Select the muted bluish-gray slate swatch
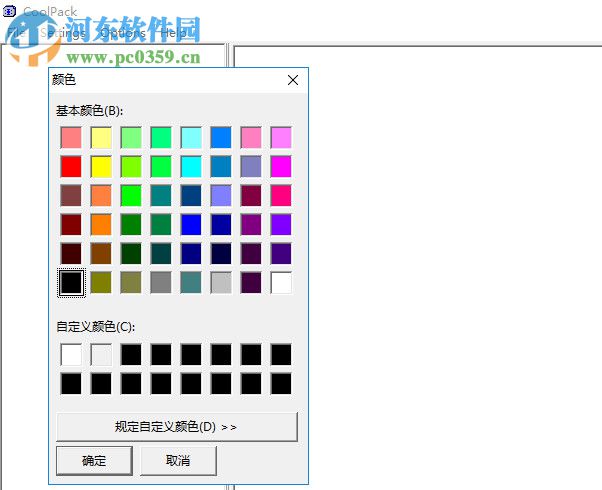This screenshot has height=490, width=602. [x=251, y=166]
